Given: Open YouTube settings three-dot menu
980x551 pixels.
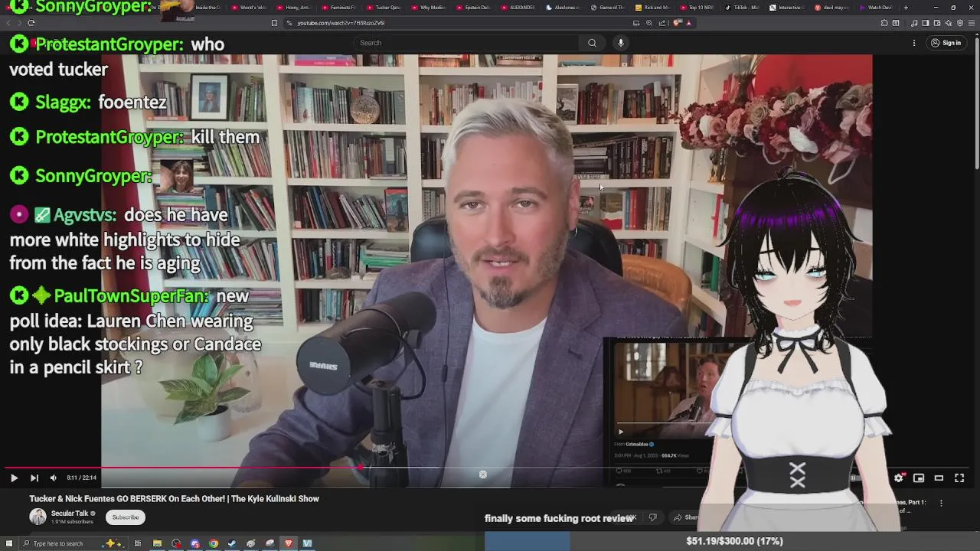Looking at the screenshot, I should [914, 43].
